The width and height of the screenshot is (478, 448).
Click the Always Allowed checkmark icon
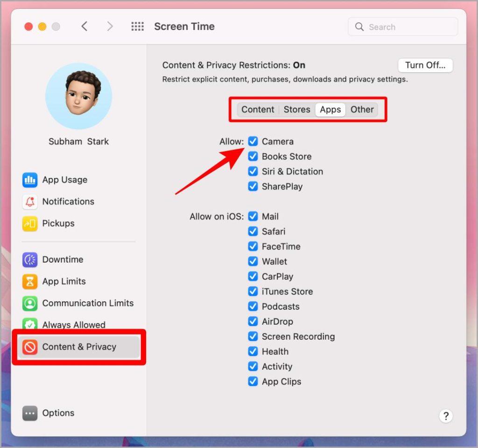30,324
